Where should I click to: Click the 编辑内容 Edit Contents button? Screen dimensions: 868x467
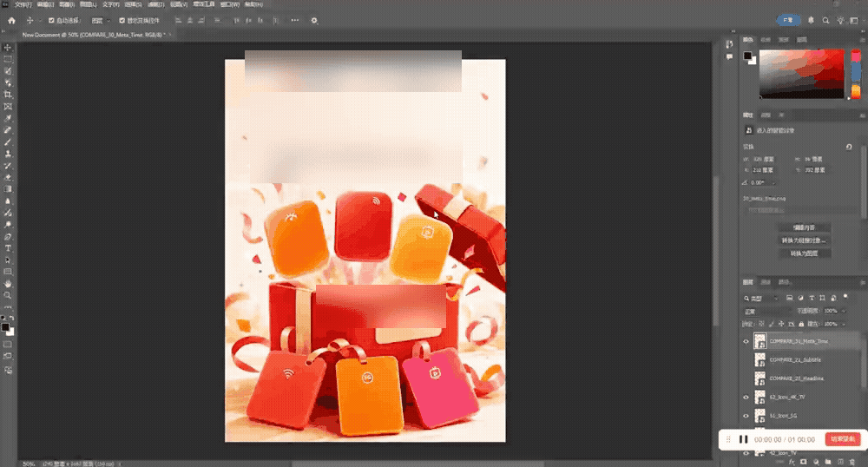804,227
